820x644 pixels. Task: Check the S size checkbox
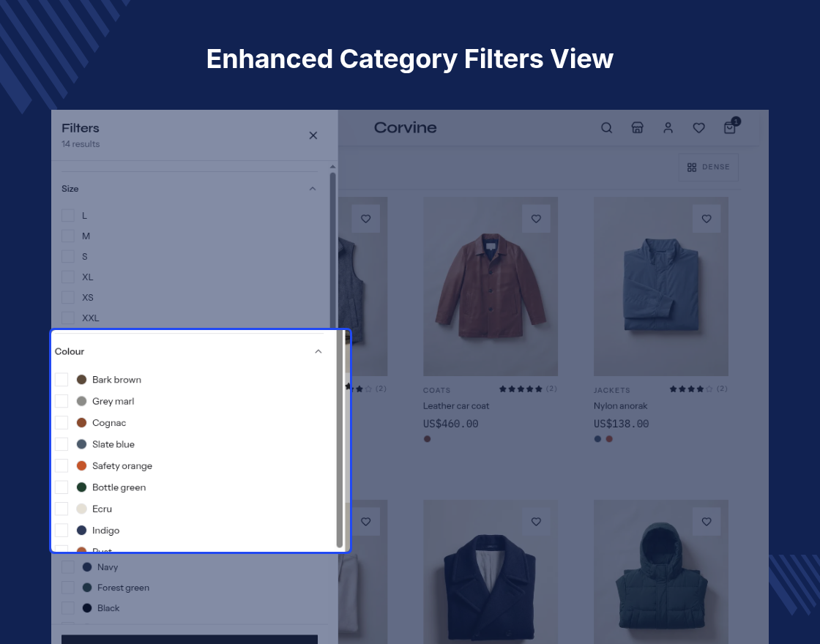pos(68,256)
